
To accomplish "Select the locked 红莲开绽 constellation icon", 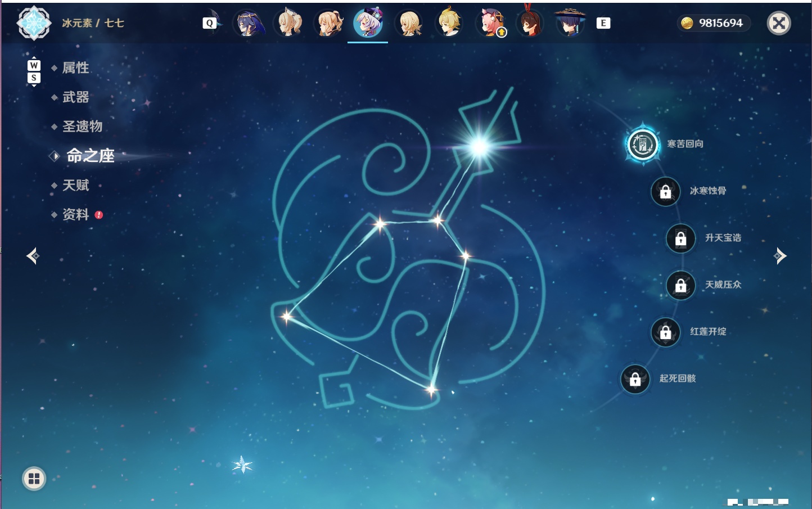I will pyautogui.click(x=665, y=332).
